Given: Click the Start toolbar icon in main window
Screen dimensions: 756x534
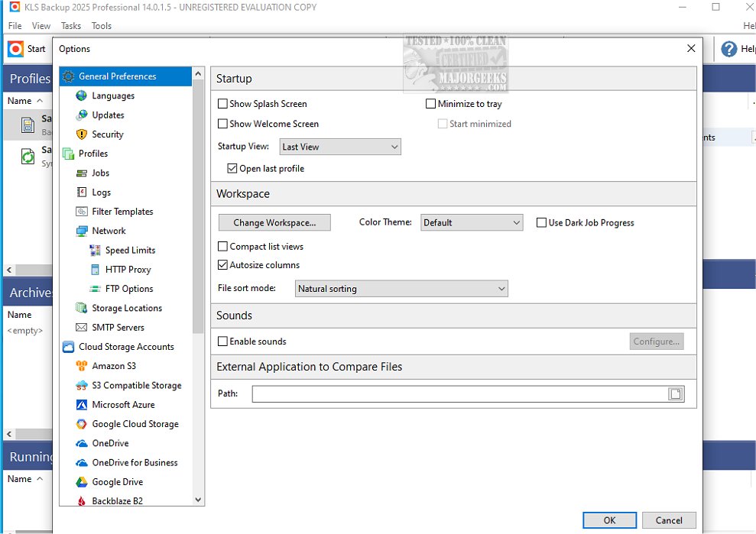Looking at the screenshot, I should point(15,49).
